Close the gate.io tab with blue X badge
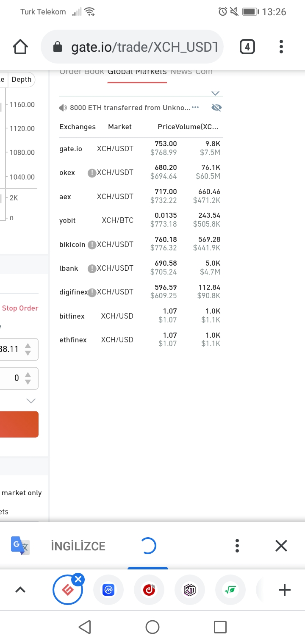This screenshot has width=305, height=644. point(78,579)
